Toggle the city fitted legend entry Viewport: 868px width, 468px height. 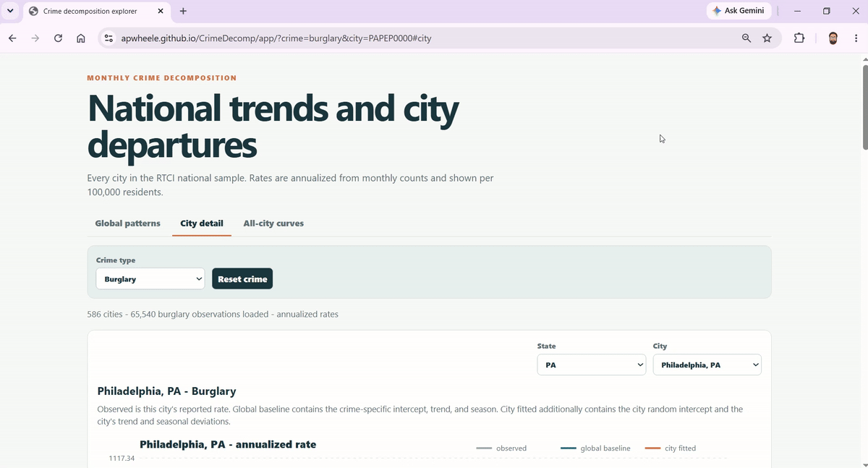(670, 448)
